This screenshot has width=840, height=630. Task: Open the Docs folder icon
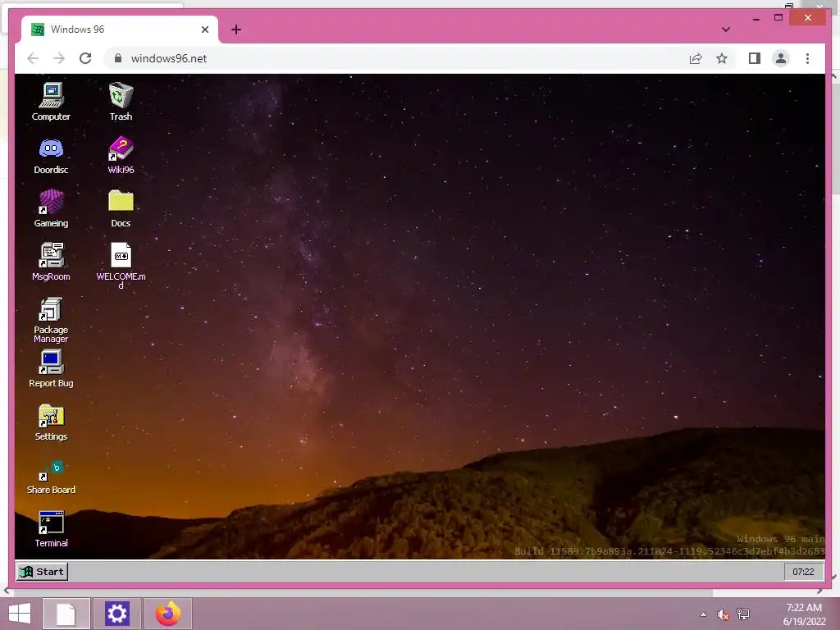coord(121,208)
